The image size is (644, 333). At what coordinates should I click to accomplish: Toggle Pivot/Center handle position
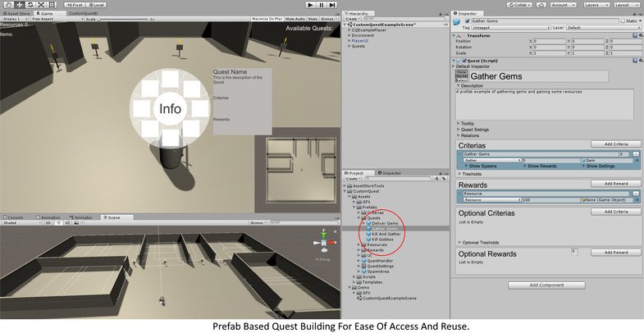tap(75, 5)
